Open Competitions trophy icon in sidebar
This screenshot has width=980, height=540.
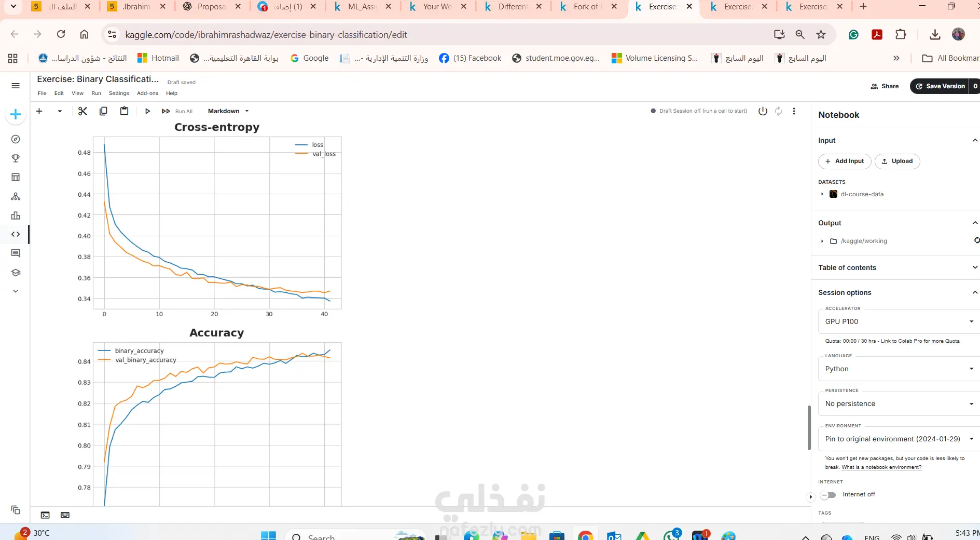[x=16, y=158]
